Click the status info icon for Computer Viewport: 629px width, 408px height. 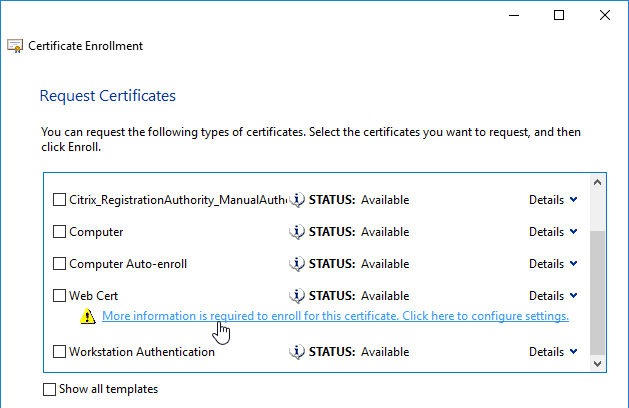tap(296, 232)
